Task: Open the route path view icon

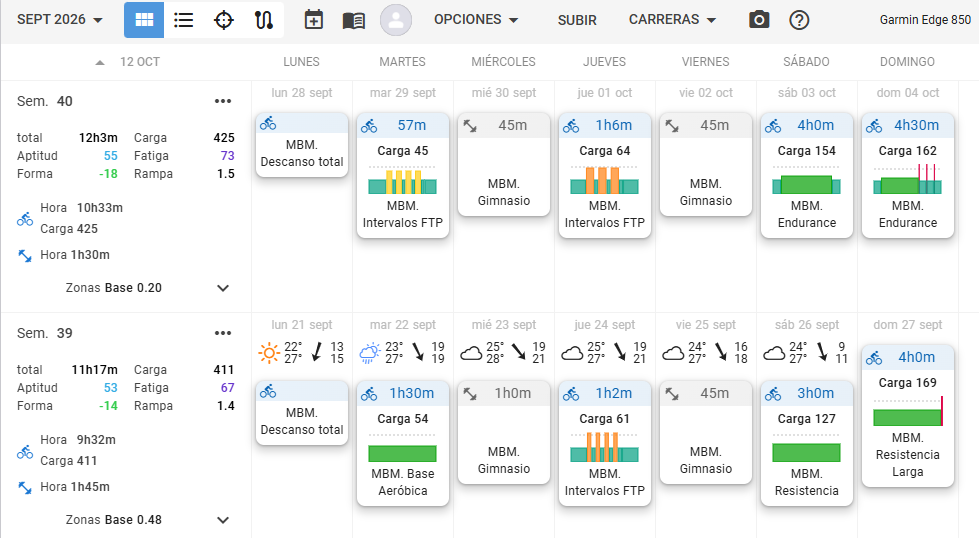Action: click(263, 20)
